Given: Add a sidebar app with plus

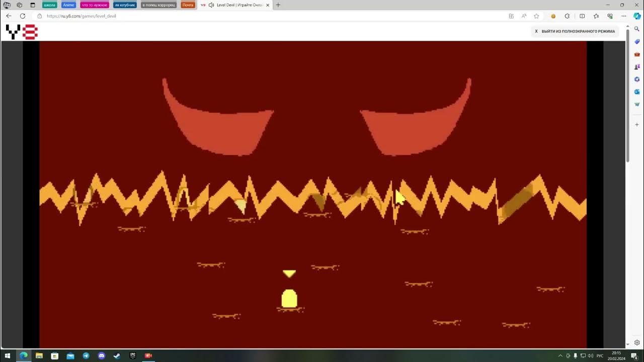Looking at the screenshot, I should pos(637,124).
